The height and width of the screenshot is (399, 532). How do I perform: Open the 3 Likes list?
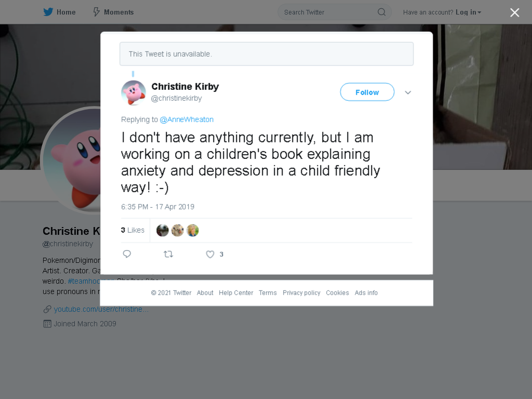[x=132, y=230]
